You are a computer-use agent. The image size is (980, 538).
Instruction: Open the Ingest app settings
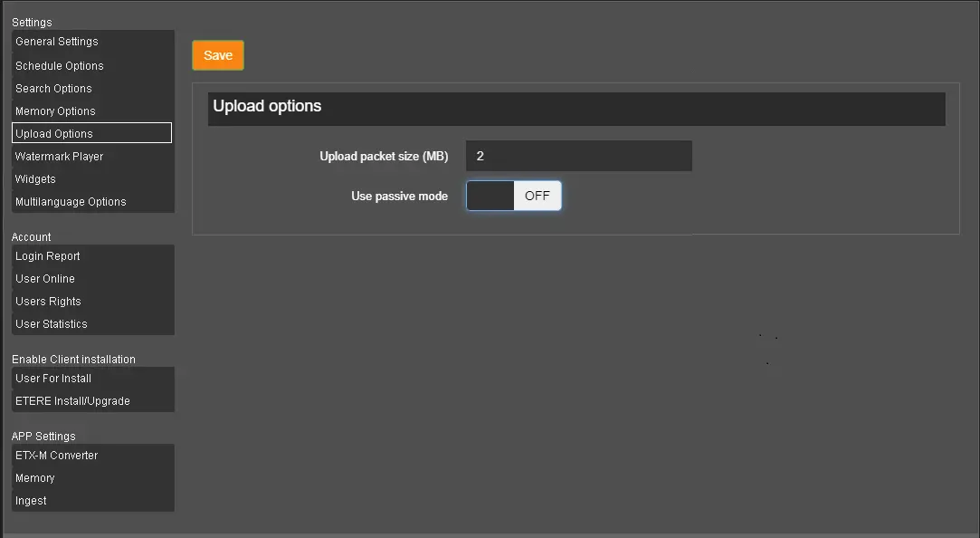pyautogui.click(x=32, y=501)
